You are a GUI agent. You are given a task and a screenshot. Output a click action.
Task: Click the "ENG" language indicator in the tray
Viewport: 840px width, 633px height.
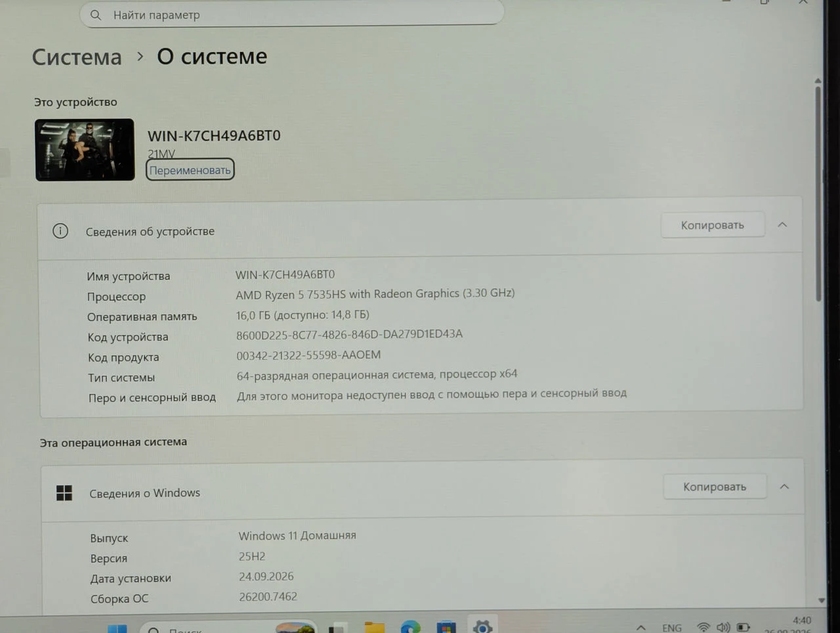point(672,628)
